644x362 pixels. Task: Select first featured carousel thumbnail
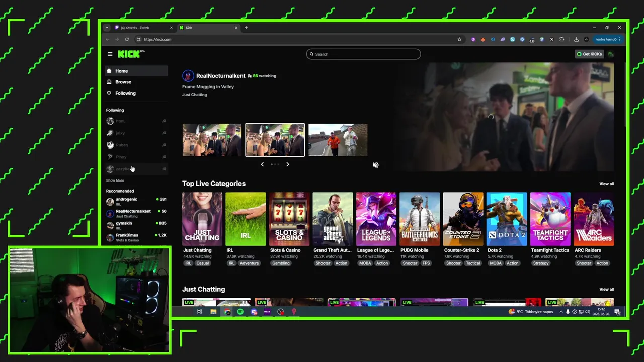click(x=212, y=140)
